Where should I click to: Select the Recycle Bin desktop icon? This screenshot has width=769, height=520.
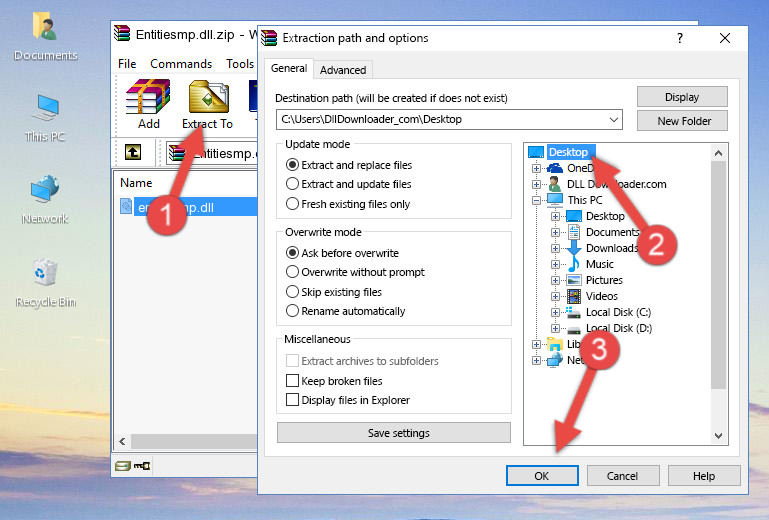[45, 283]
